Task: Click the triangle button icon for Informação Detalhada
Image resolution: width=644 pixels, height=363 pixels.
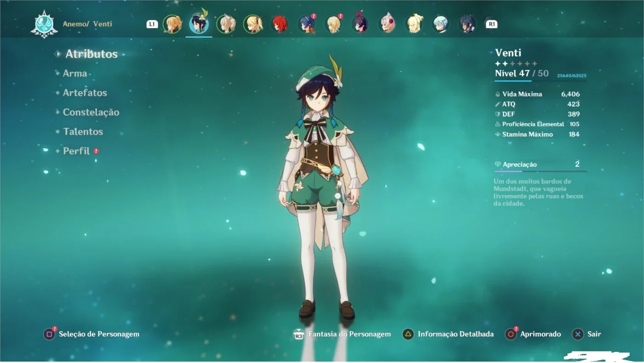Action: point(408,334)
